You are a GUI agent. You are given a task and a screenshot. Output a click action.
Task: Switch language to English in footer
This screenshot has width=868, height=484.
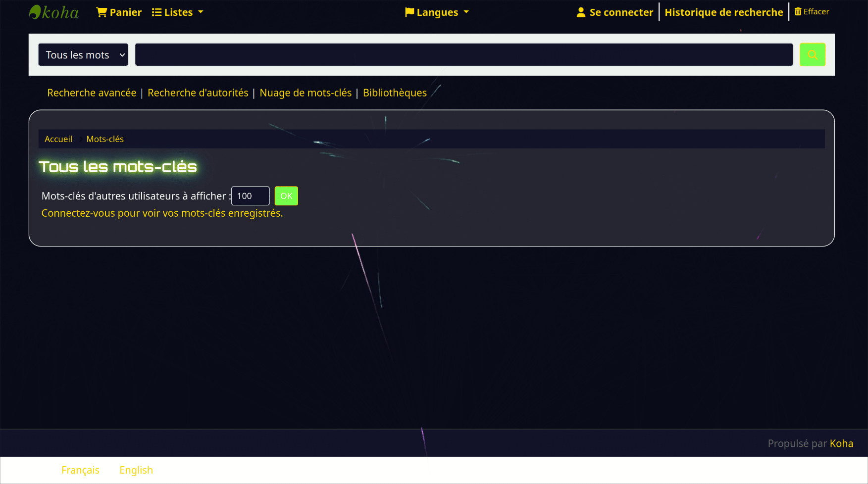(136, 470)
